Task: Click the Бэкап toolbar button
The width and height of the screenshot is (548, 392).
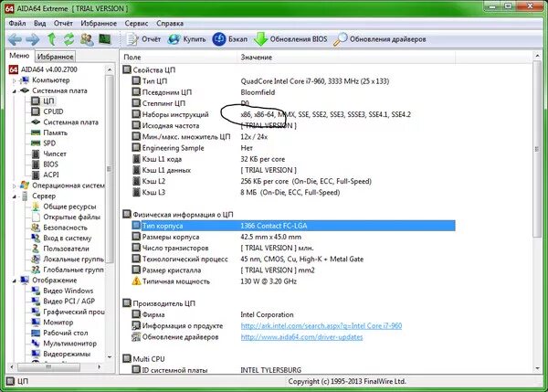Action: (x=230, y=39)
